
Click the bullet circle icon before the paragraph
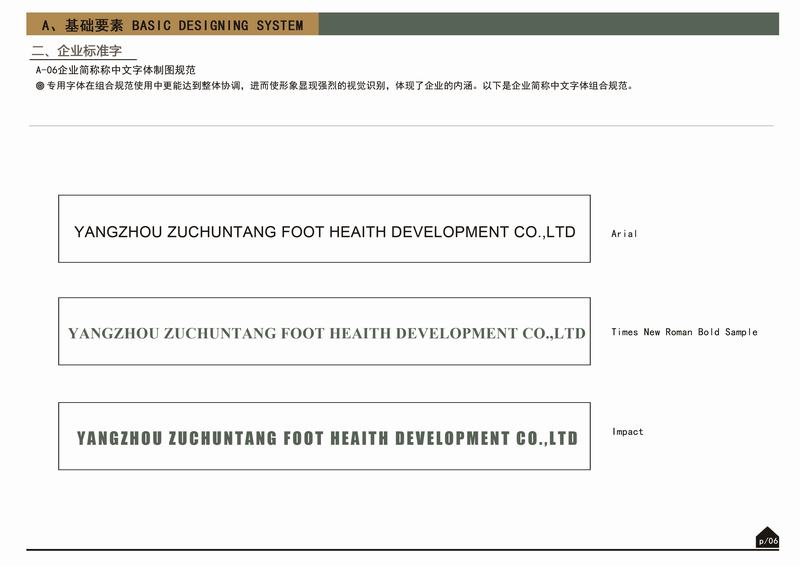pos(40,86)
